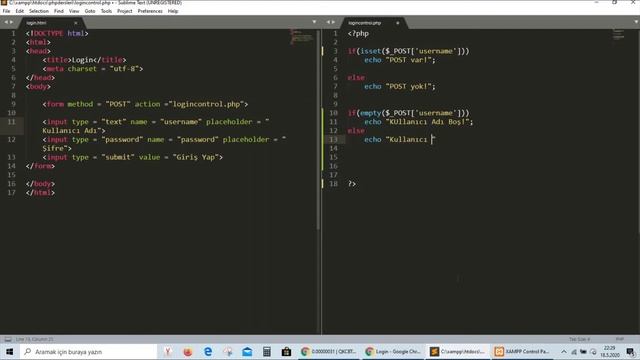
Task: Open the View menu
Action: point(74,11)
